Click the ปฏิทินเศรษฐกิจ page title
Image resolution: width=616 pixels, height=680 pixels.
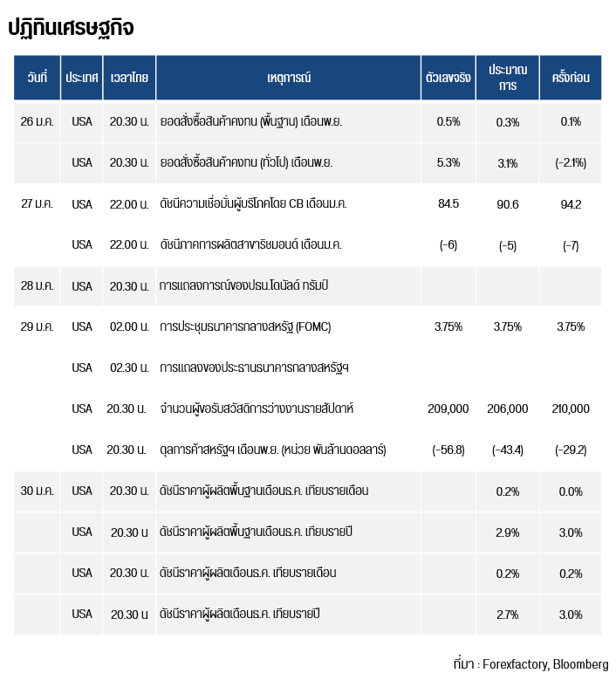click(71, 28)
